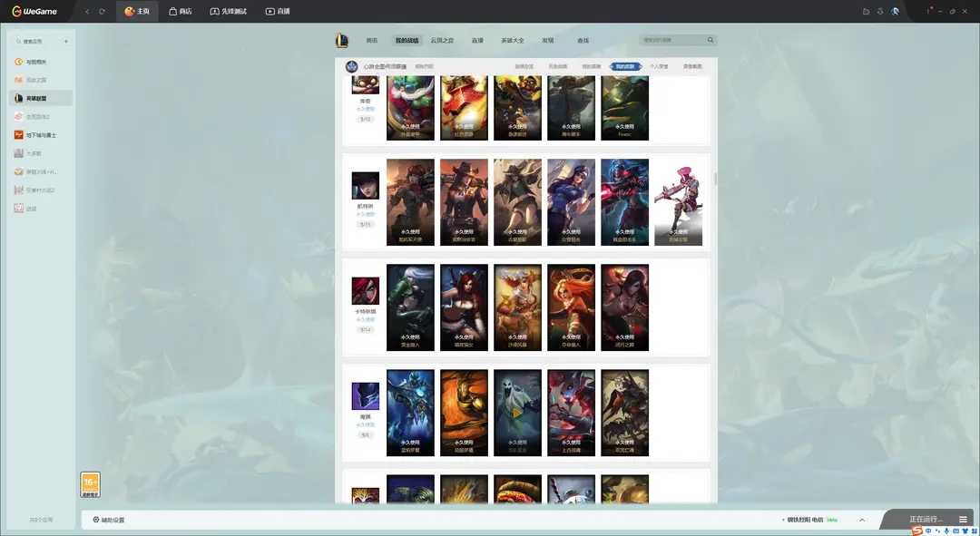Click the 搜索应用 search field in sidebar

click(36, 41)
